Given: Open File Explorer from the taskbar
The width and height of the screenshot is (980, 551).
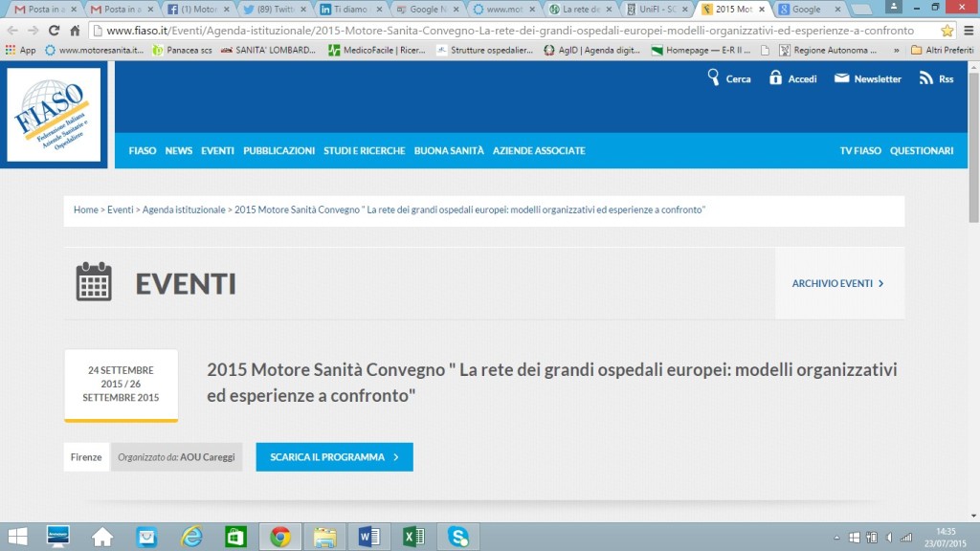Looking at the screenshot, I should pos(325,537).
